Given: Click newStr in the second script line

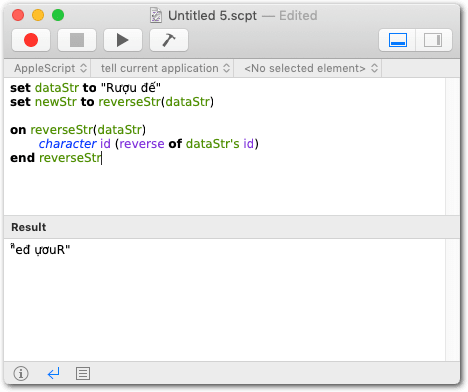Looking at the screenshot, I should click(x=56, y=102).
